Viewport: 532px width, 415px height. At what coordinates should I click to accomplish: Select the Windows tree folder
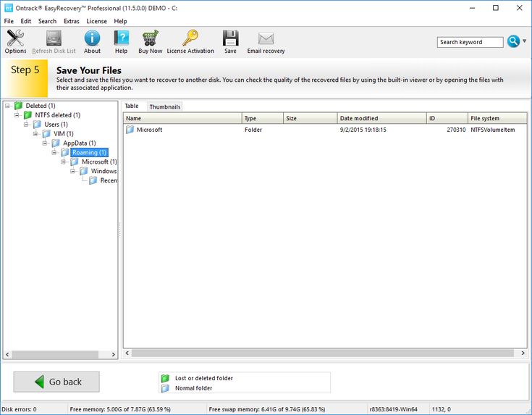pyautogui.click(x=104, y=171)
